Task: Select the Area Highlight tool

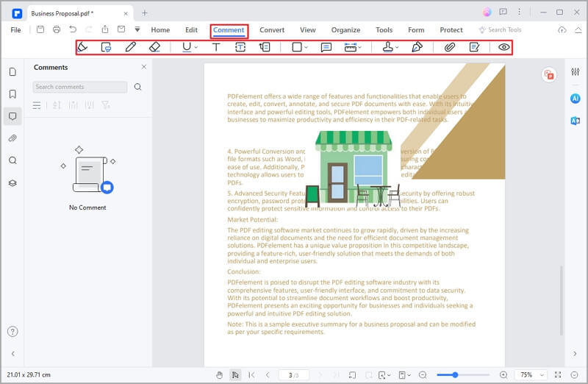Action: pos(106,47)
